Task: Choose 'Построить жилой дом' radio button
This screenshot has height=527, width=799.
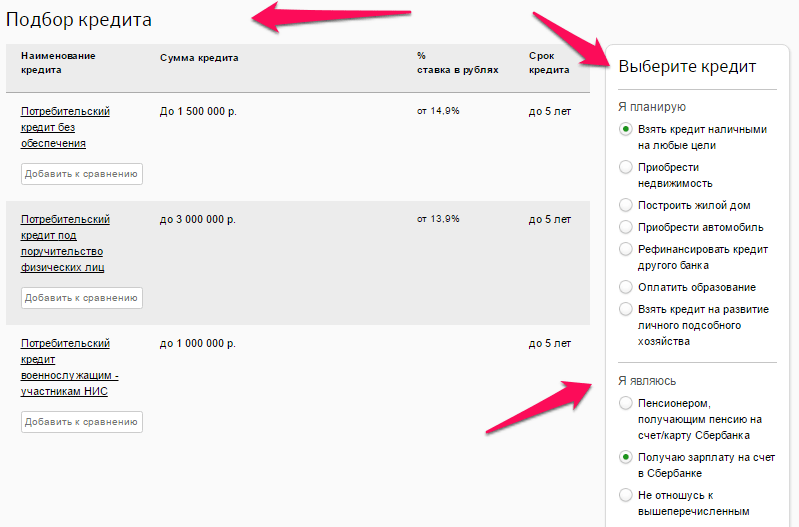Action: [626, 204]
